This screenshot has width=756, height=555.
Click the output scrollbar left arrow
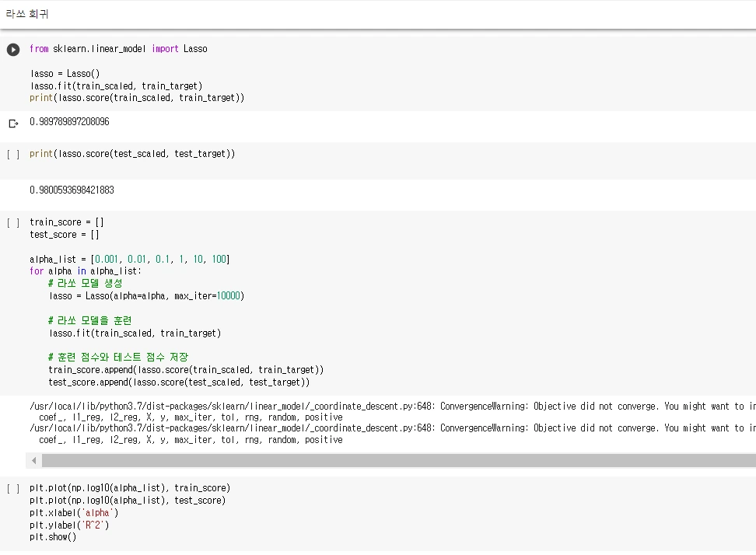[34, 461]
